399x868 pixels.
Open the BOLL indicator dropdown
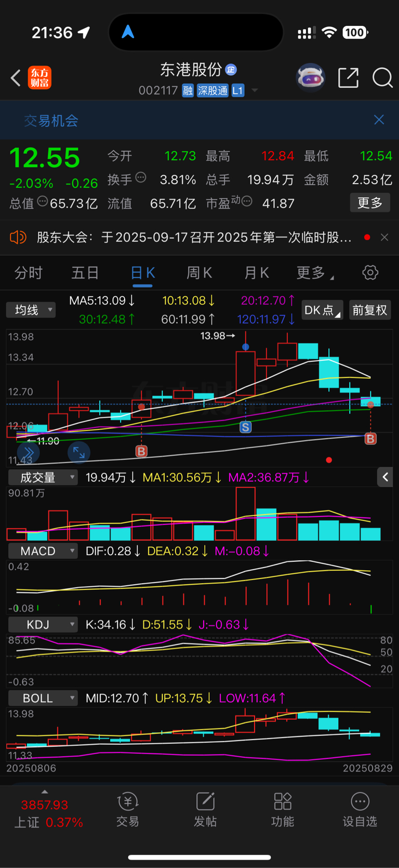pos(43,698)
